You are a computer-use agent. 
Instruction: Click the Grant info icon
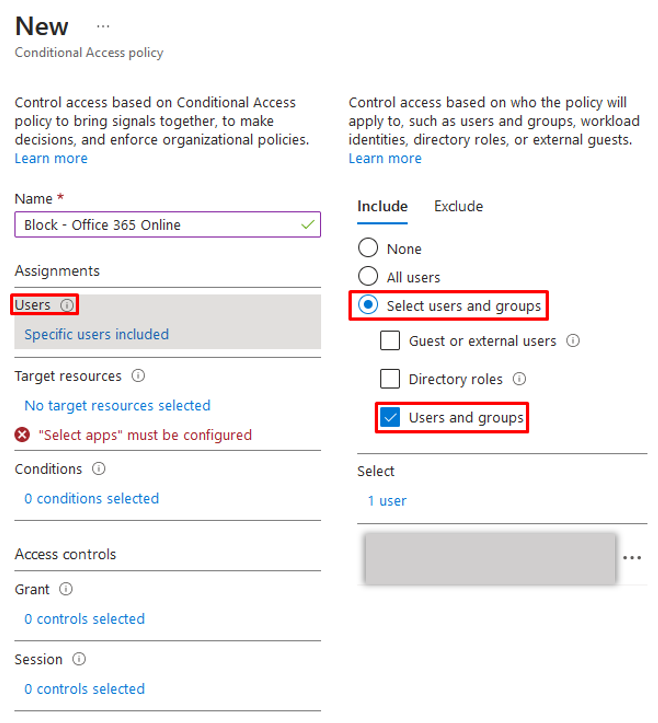tap(66, 589)
